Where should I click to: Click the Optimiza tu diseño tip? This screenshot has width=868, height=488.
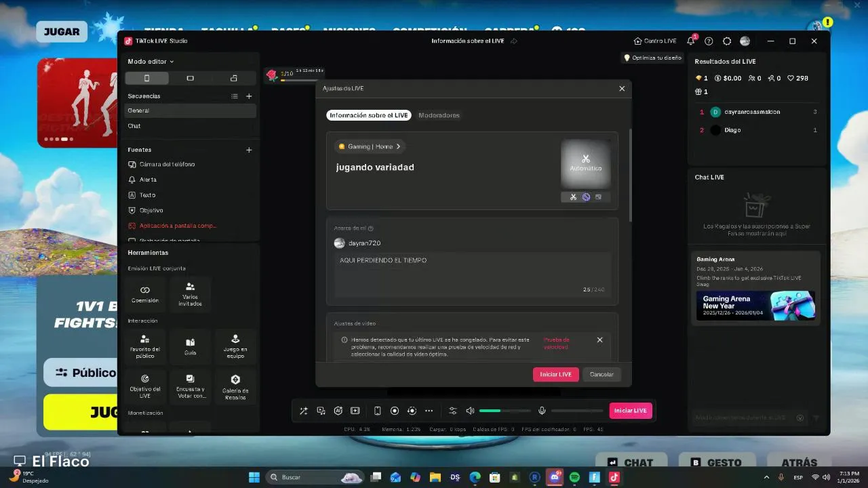(653, 58)
